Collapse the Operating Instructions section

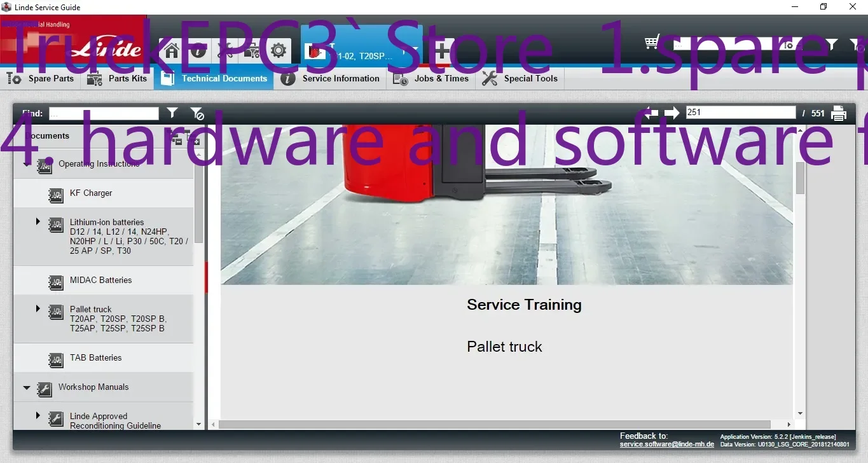click(27, 164)
